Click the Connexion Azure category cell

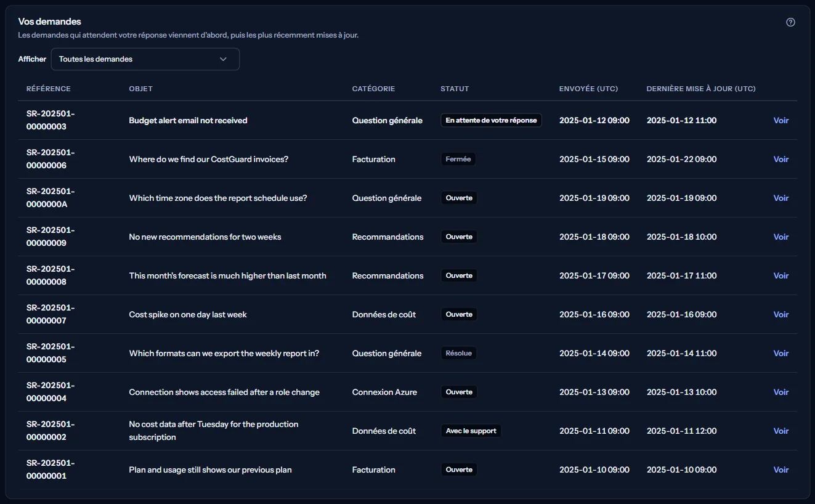coord(384,392)
